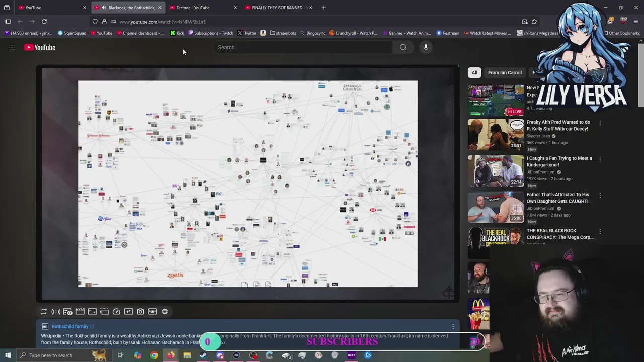Click the Windows taskbar search box
The width and height of the screenshot is (644, 362).
pos(64,355)
